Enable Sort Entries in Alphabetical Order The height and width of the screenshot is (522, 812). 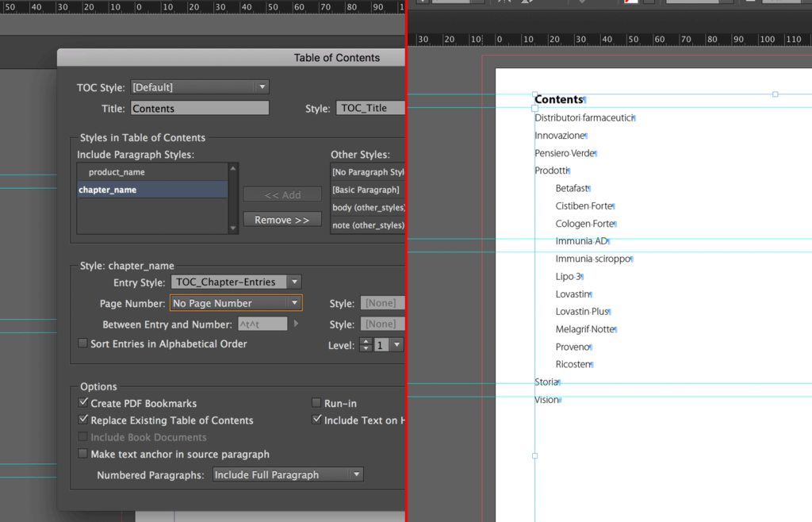coord(82,344)
